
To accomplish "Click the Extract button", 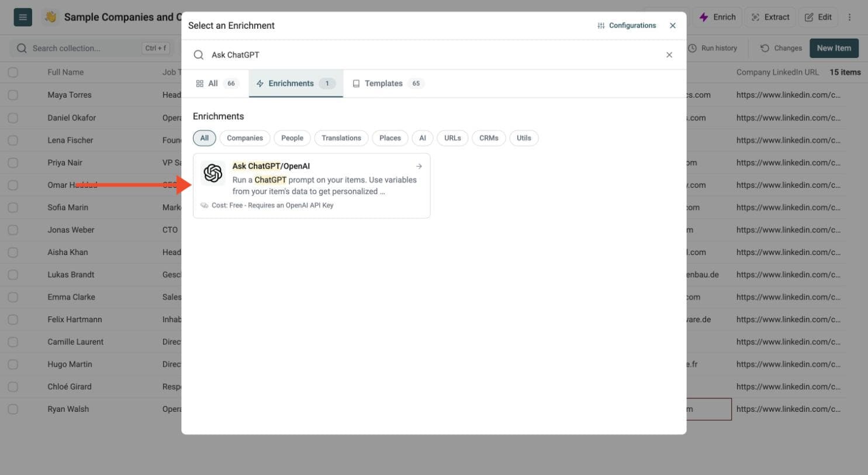I will pos(770,17).
